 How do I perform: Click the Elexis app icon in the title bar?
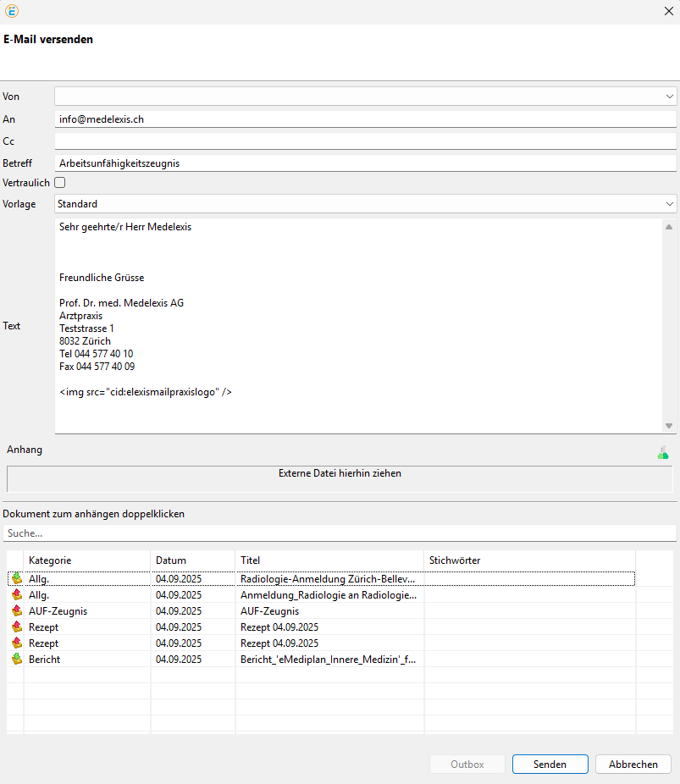12,12
